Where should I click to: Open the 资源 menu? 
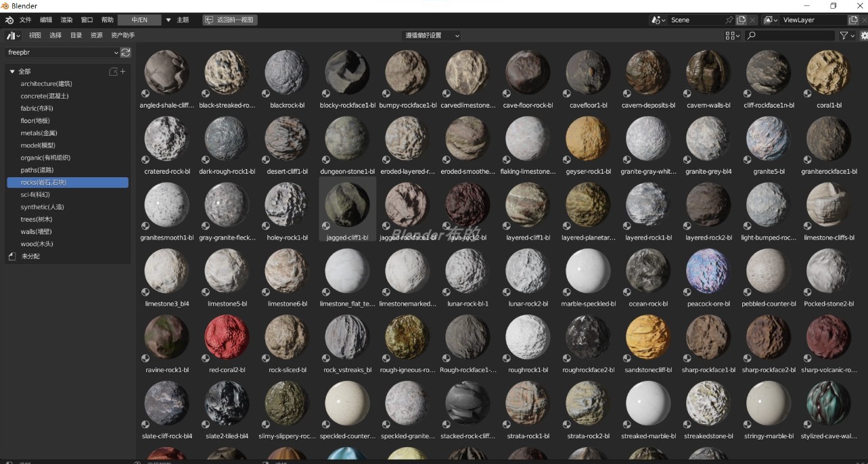97,36
